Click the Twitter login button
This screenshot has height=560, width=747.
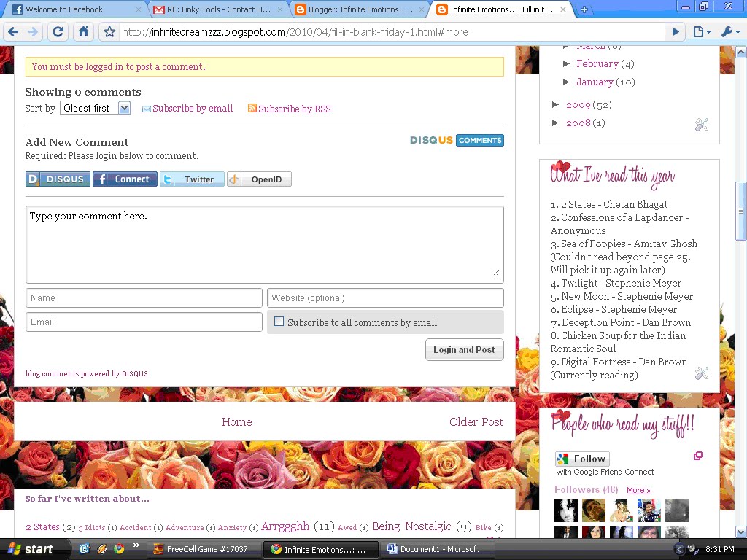(192, 179)
